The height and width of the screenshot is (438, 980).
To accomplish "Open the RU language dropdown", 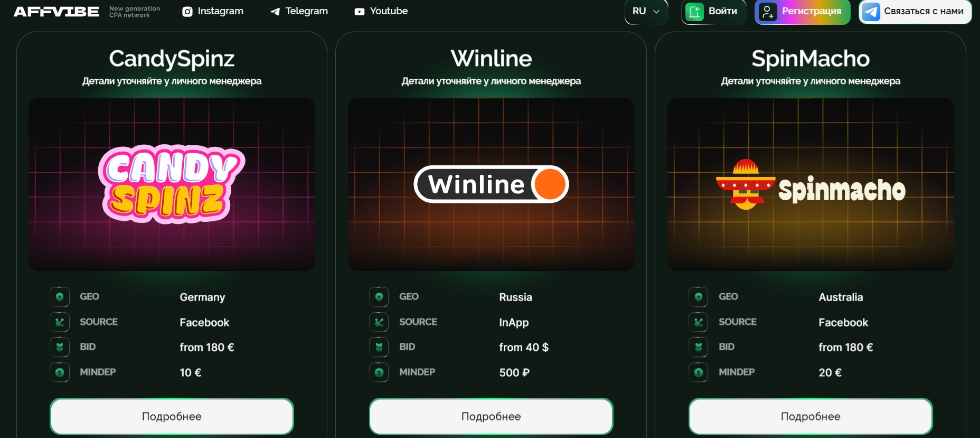I will point(646,12).
